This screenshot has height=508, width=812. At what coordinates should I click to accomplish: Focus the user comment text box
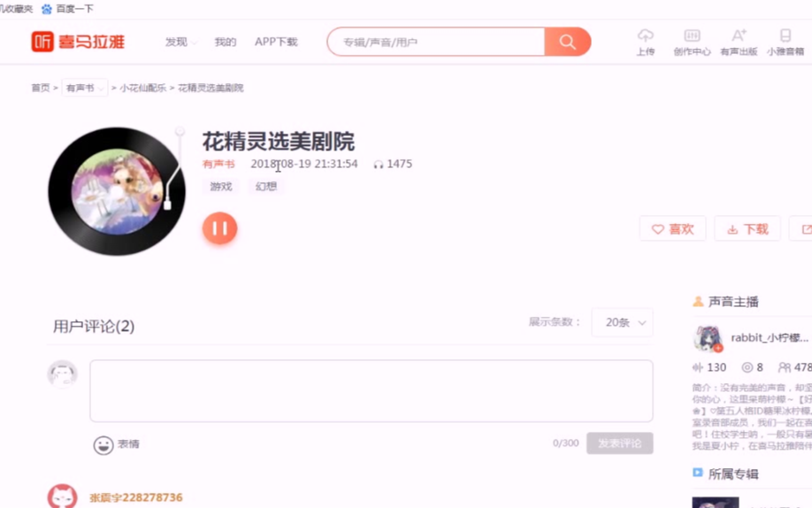(372, 391)
